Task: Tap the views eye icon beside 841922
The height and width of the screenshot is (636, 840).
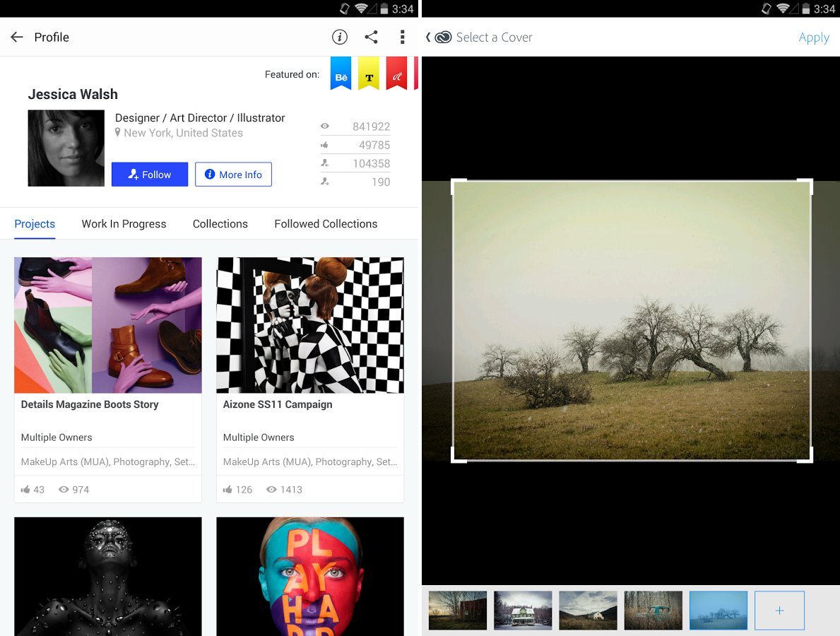Action: (x=325, y=126)
